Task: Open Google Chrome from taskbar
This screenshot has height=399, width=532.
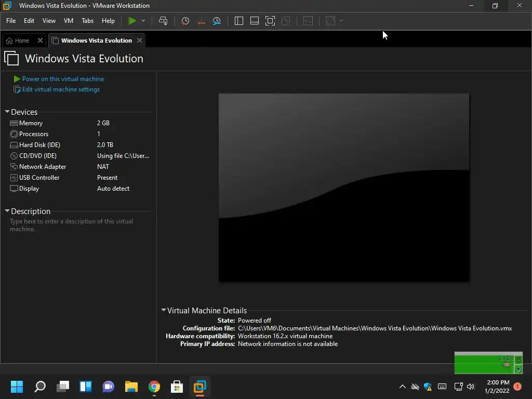Action: (154, 387)
